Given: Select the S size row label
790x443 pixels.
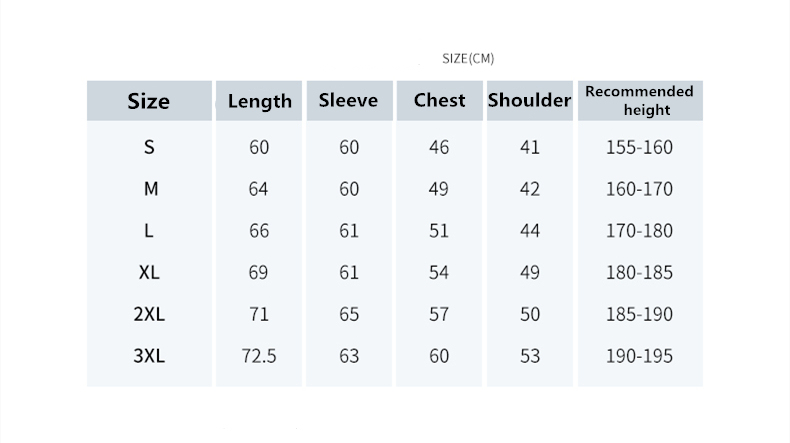Looking at the screenshot, I should point(149,147).
